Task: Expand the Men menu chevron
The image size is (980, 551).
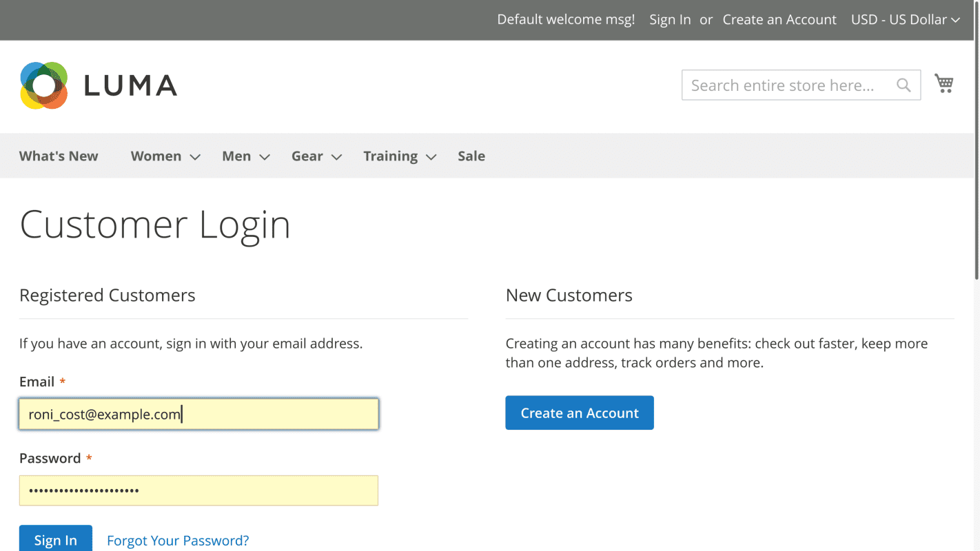Action: click(265, 157)
